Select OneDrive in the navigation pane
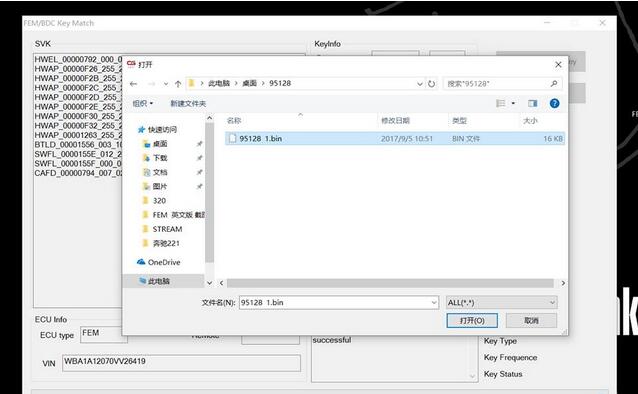Viewport: 638px width, 394px height. (x=159, y=262)
